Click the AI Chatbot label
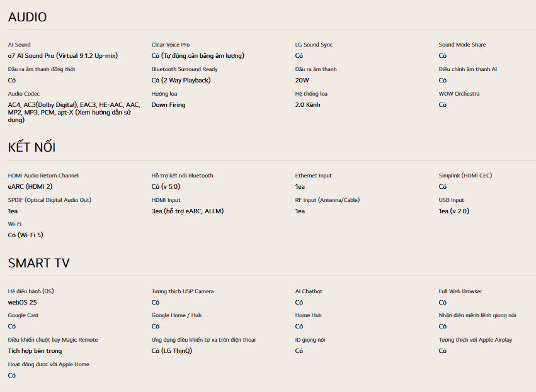 point(309,291)
